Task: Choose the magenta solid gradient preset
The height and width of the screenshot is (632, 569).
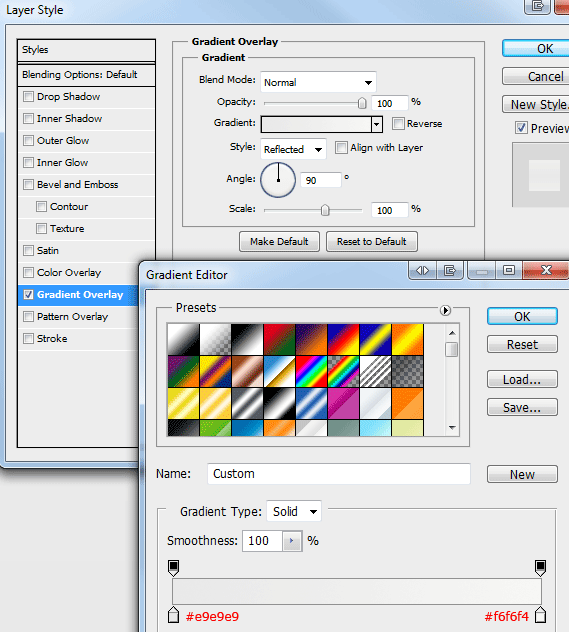Action: (343, 403)
